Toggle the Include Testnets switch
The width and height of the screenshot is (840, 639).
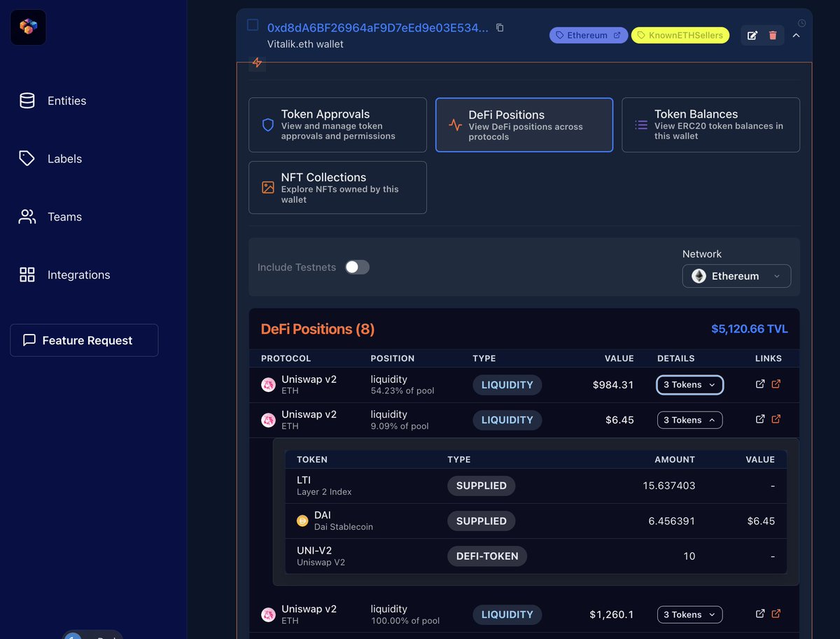(x=357, y=267)
